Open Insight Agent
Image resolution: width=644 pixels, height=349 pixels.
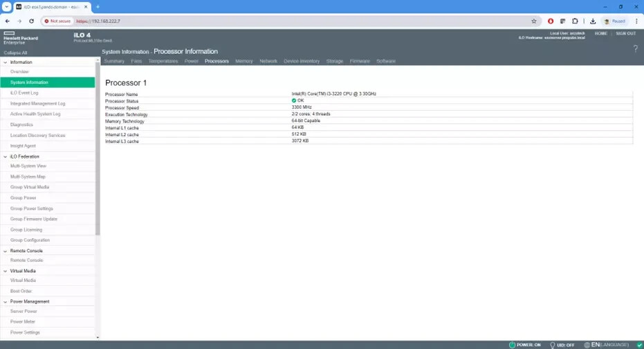[x=48, y=146]
